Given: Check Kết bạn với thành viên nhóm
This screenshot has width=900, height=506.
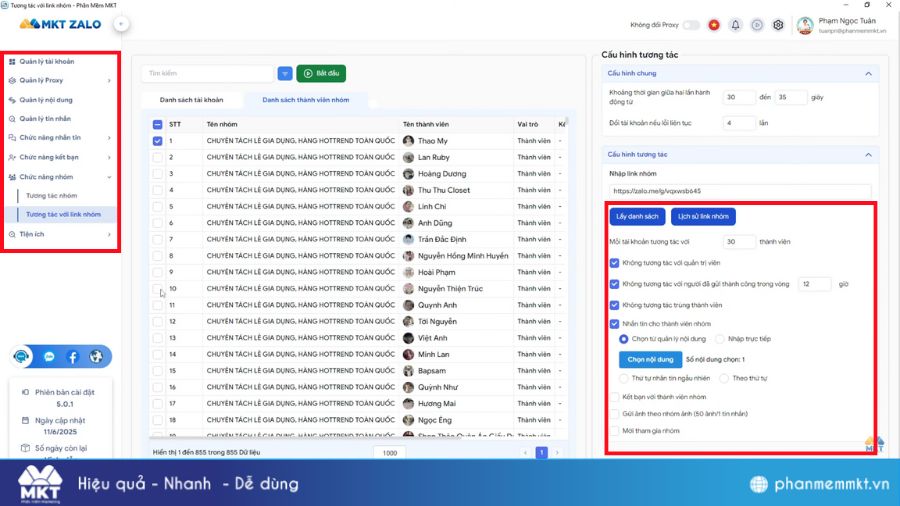Looking at the screenshot, I should (614, 397).
